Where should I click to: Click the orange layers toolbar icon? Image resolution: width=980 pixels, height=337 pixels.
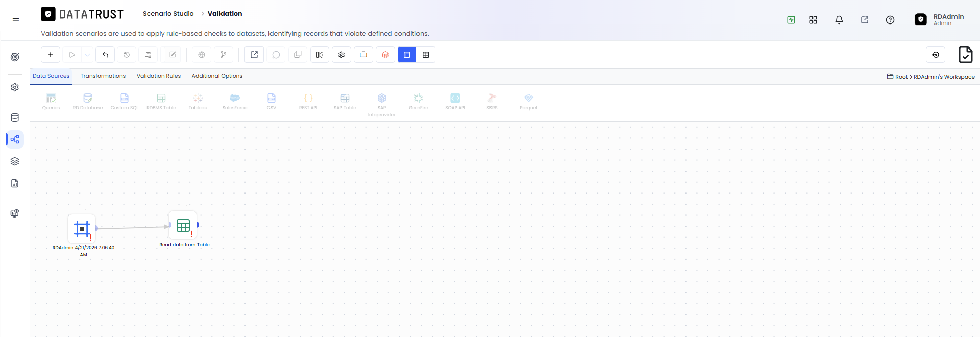(385, 55)
